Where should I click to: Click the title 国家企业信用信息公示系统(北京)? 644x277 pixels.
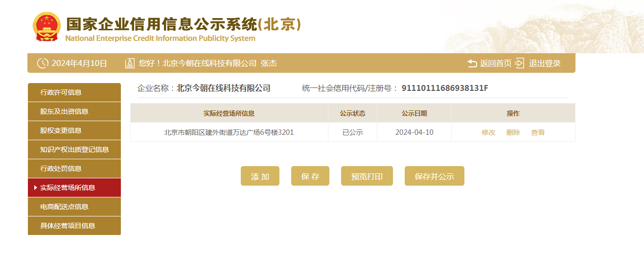tap(184, 24)
